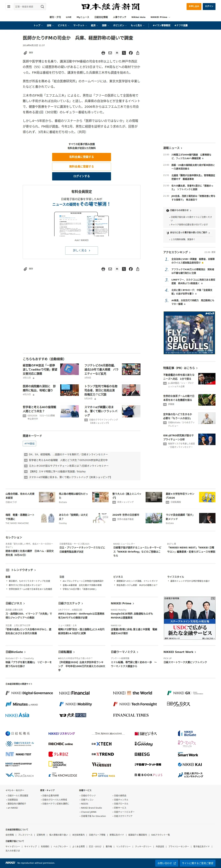Click the dark blue ログインする button

(82, 176)
